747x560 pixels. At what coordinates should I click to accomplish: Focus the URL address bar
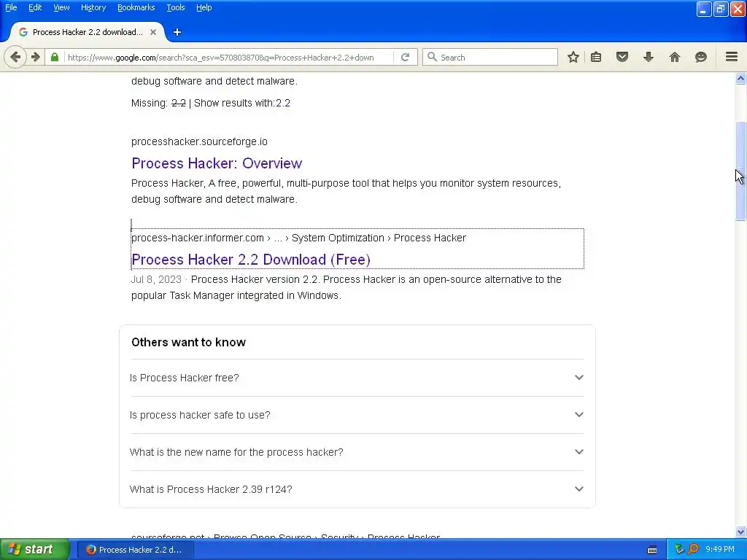[228, 57]
